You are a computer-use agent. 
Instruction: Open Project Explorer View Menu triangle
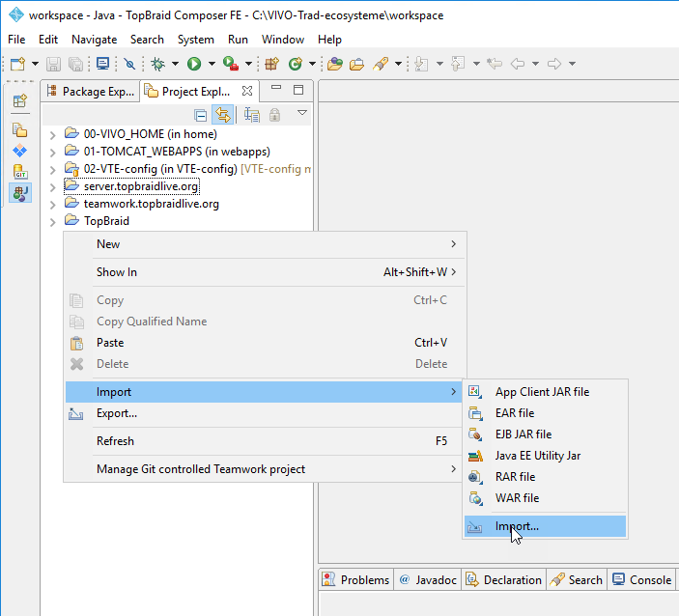click(302, 113)
